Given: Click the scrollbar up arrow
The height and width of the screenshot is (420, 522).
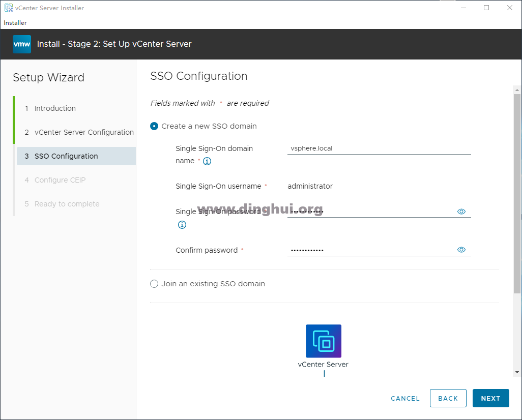Looking at the screenshot, I should coord(517,90).
